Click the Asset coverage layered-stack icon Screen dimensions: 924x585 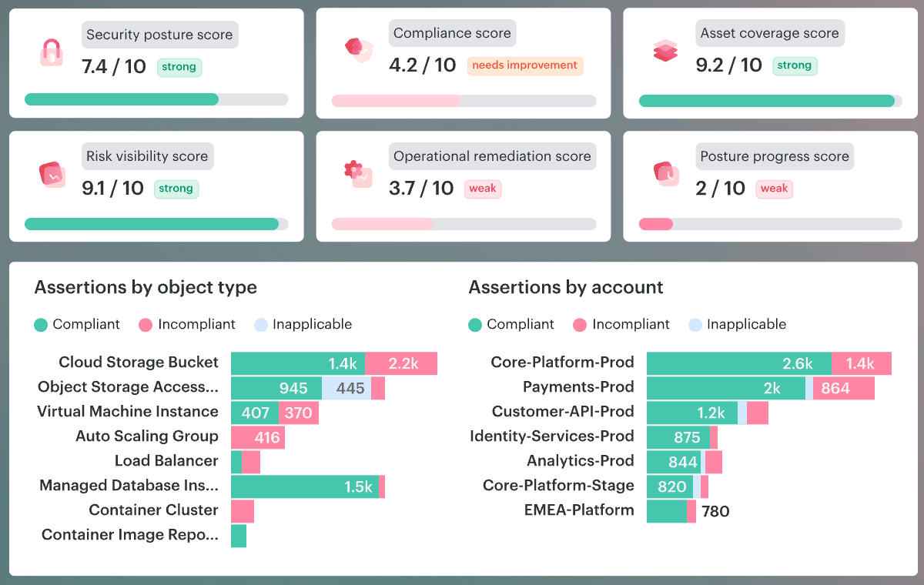[x=665, y=50]
